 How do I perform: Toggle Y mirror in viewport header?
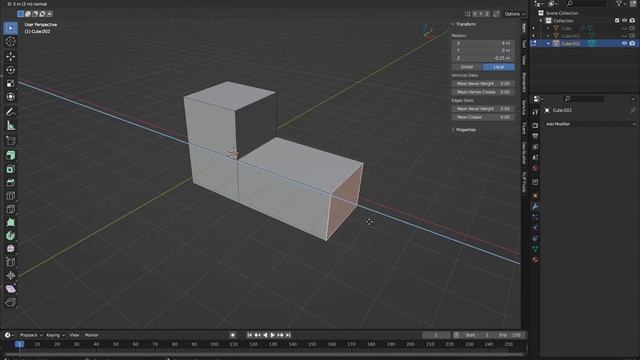pyautogui.click(x=481, y=14)
